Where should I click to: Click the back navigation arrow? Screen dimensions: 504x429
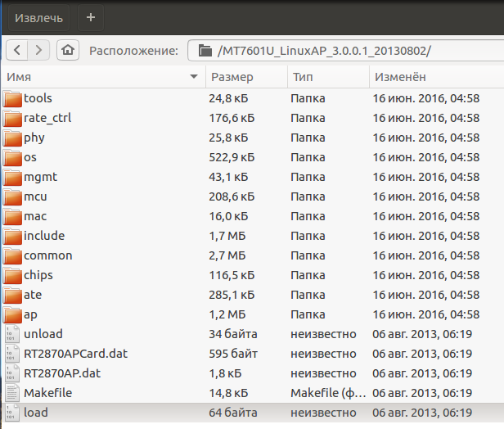(17, 50)
